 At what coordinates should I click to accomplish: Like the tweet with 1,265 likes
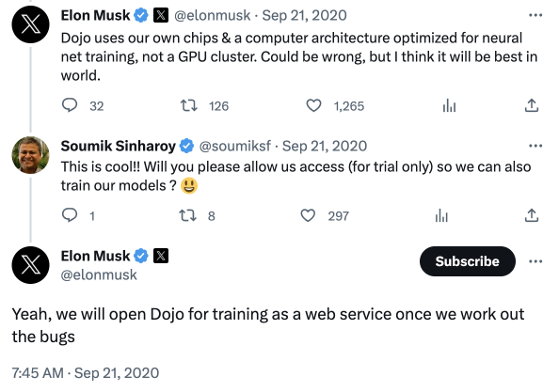313,105
